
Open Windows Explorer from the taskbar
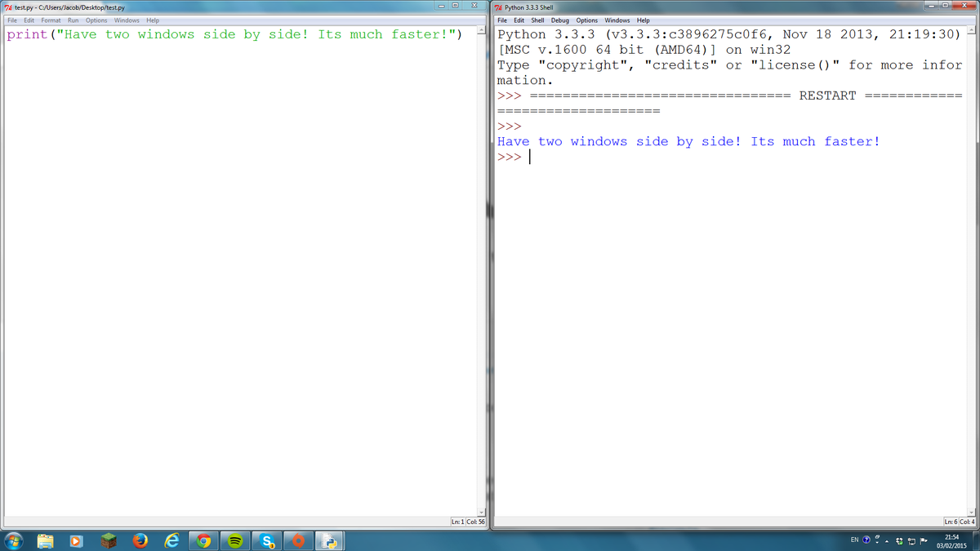click(45, 540)
